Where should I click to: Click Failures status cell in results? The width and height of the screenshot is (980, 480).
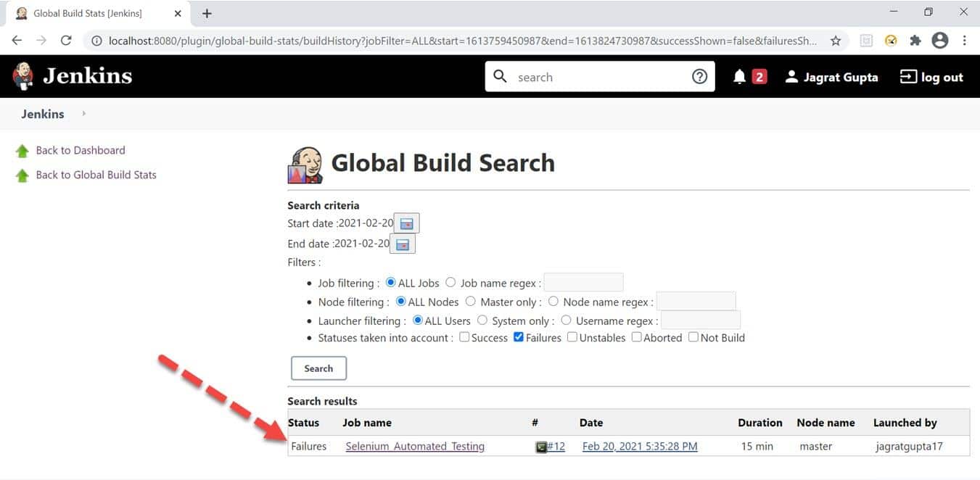click(309, 447)
